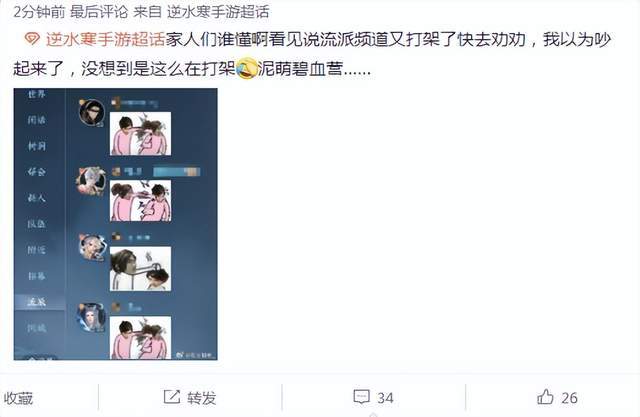The width and height of the screenshot is (640, 417).
Task: Click the like count 26
Action: click(569, 398)
